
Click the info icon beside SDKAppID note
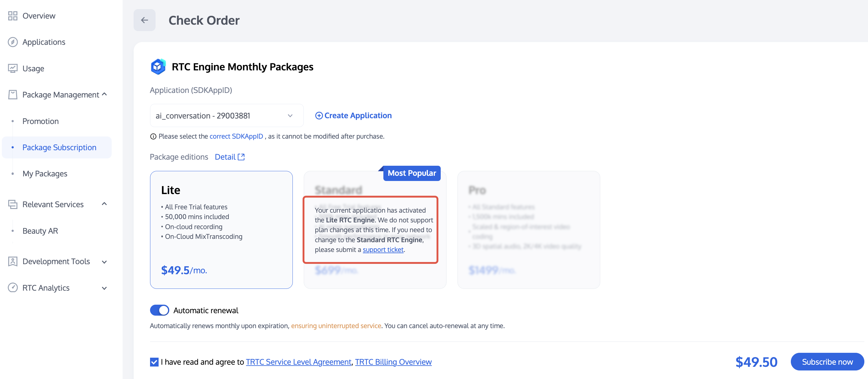153,136
